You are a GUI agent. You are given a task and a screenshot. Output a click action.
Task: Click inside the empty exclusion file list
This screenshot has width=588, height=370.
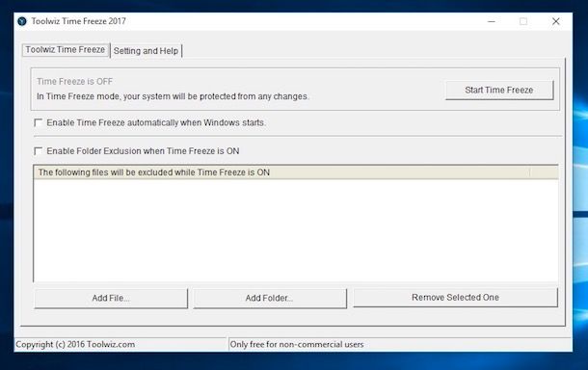[x=296, y=230]
